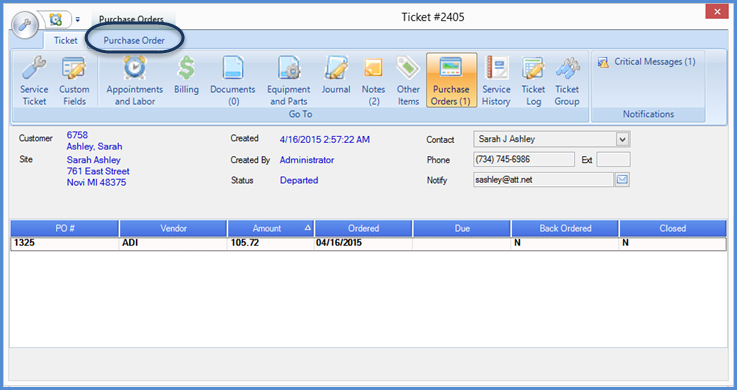
Task: Open the Sarah Ashley site link
Action: tap(94, 160)
